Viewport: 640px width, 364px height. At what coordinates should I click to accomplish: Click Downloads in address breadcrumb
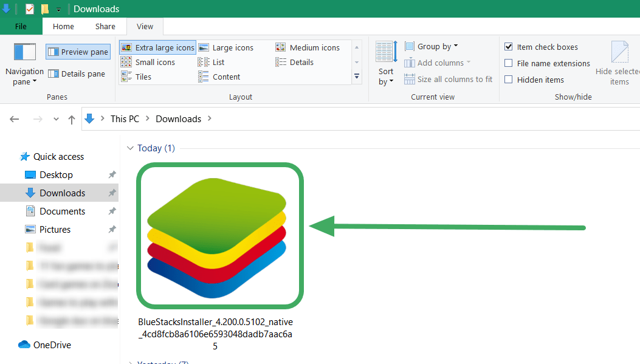point(178,118)
